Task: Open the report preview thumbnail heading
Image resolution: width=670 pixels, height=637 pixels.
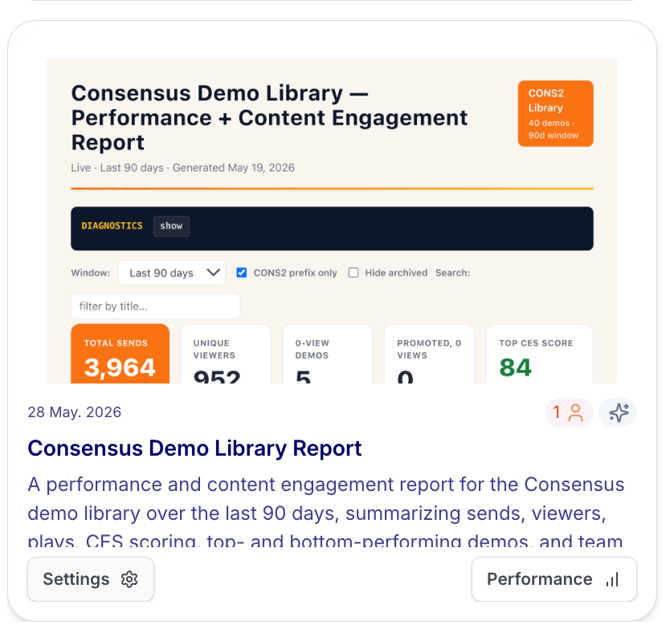Action: pyautogui.click(x=269, y=117)
